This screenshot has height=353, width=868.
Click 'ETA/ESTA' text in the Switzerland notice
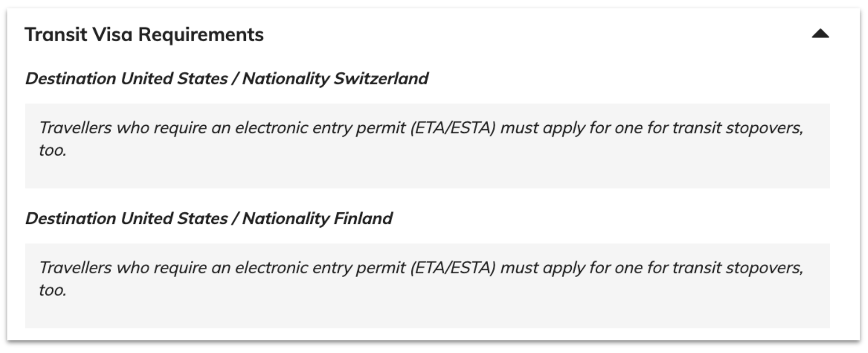click(x=453, y=128)
